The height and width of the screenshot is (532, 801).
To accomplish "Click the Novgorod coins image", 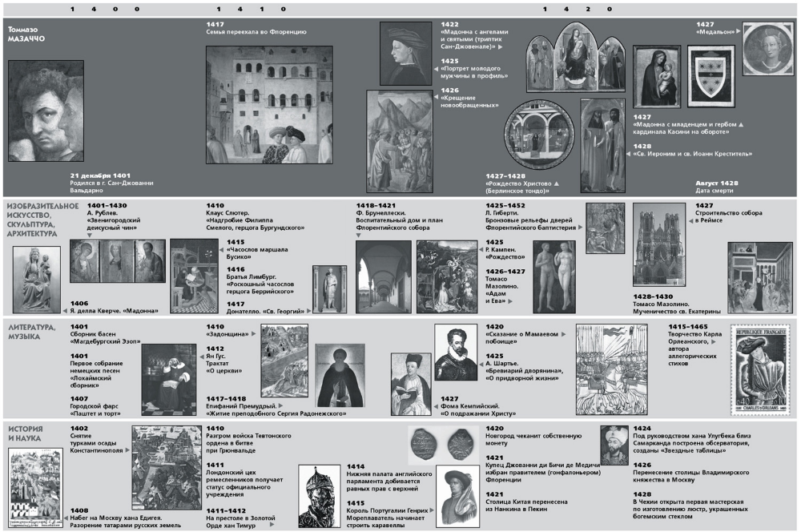I will 444,443.
